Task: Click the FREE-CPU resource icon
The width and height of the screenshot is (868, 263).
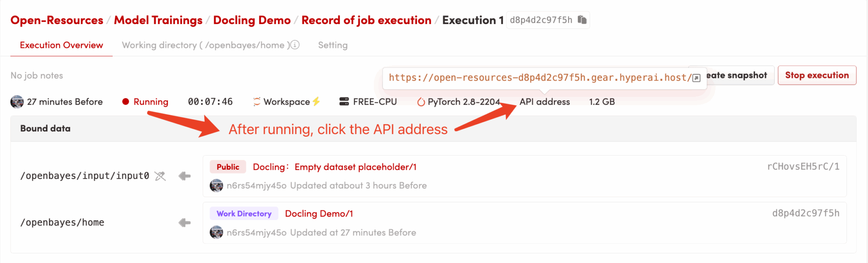Action: [x=344, y=102]
